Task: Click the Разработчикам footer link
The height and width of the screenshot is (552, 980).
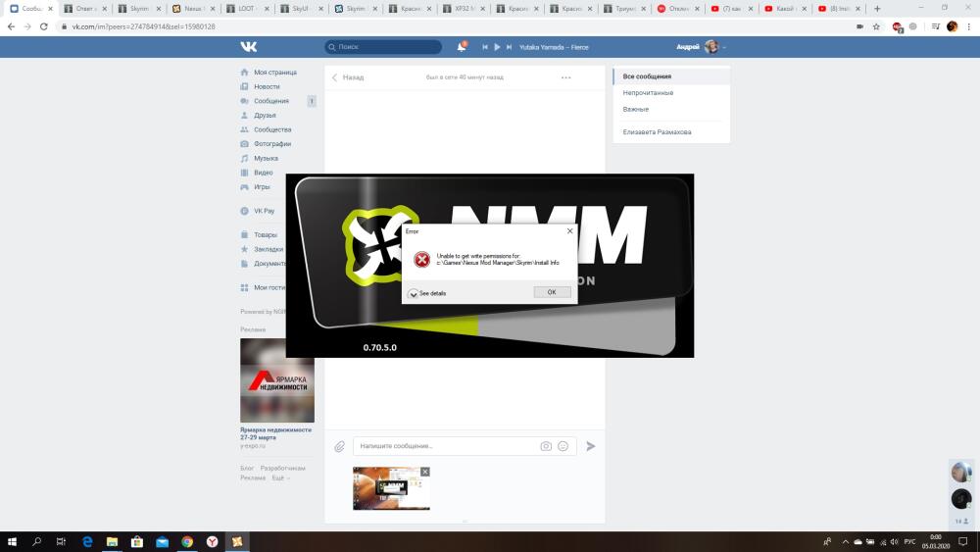Action: [x=282, y=469]
